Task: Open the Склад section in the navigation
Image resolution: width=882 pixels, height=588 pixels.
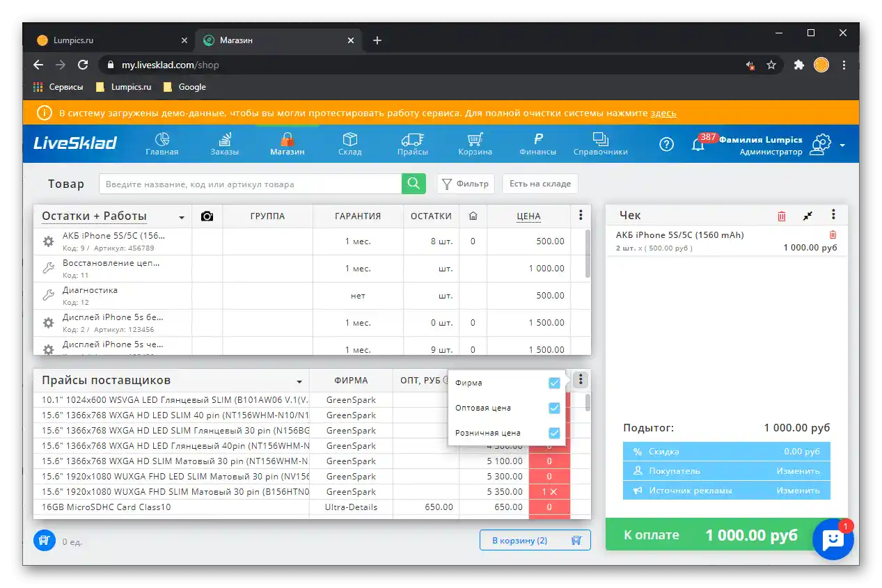Action: click(x=350, y=144)
